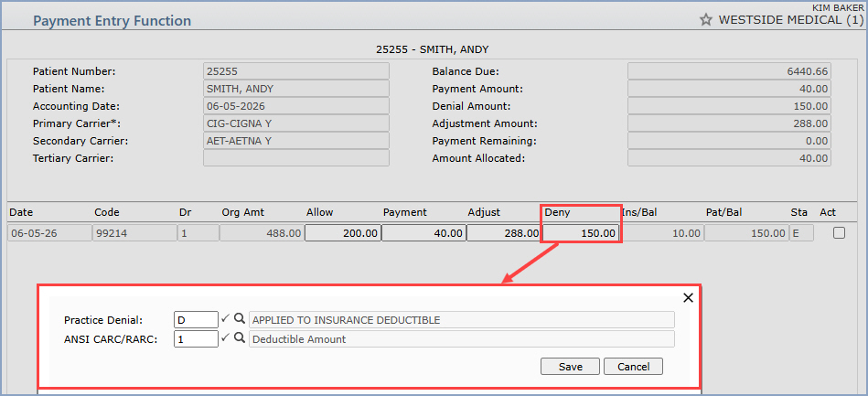Open the search magnifier for ANSI CARC/RARC
The width and height of the screenshot is (868, 396).
[239, 337]
